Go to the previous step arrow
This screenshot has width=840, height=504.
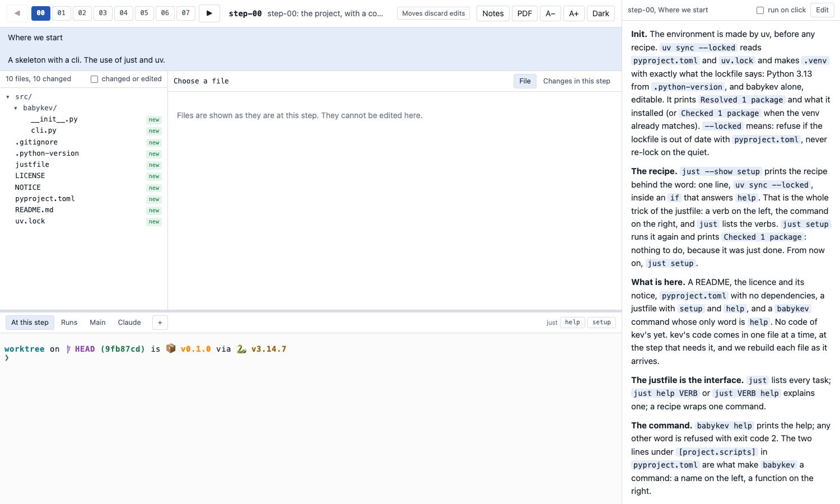point(17,13)
